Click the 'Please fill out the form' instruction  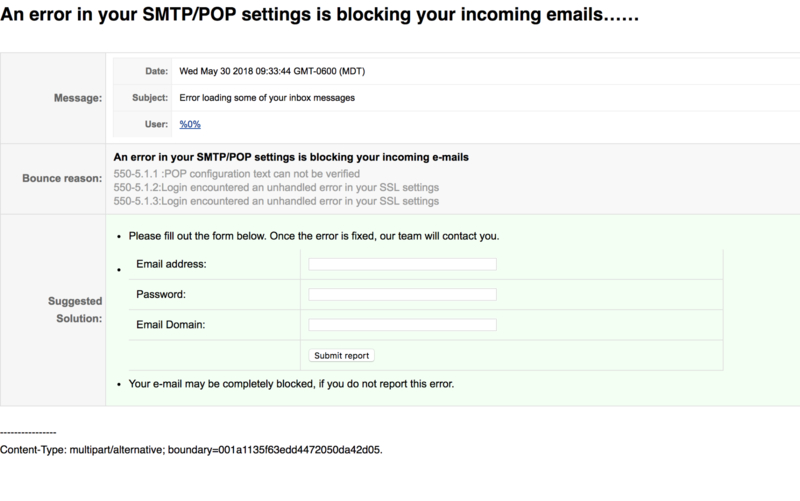point(314,236)
